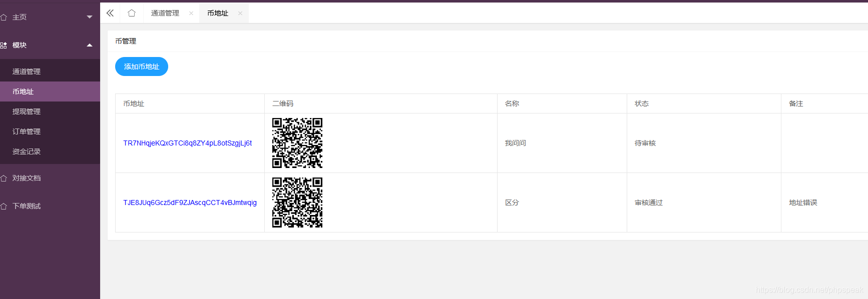Switch to the 通道管理 tab

pos(165,13)
